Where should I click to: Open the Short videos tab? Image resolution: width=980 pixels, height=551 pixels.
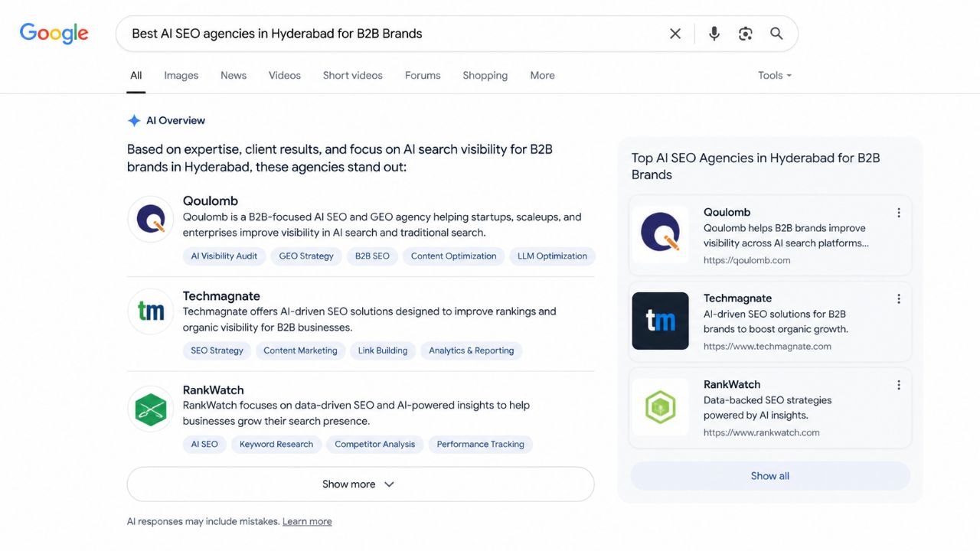(353, 75)
